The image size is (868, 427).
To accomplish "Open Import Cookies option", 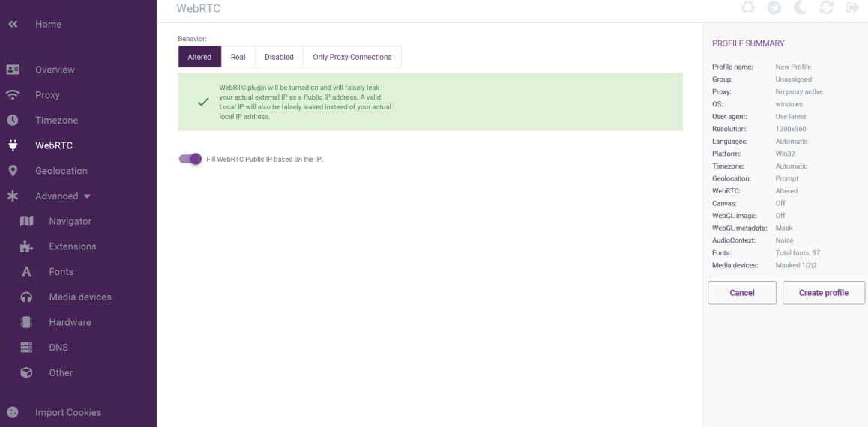I will coord(68,413).
